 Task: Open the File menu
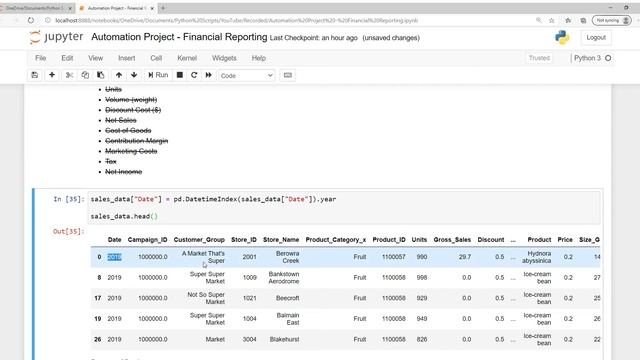click(x=40, y=58)
